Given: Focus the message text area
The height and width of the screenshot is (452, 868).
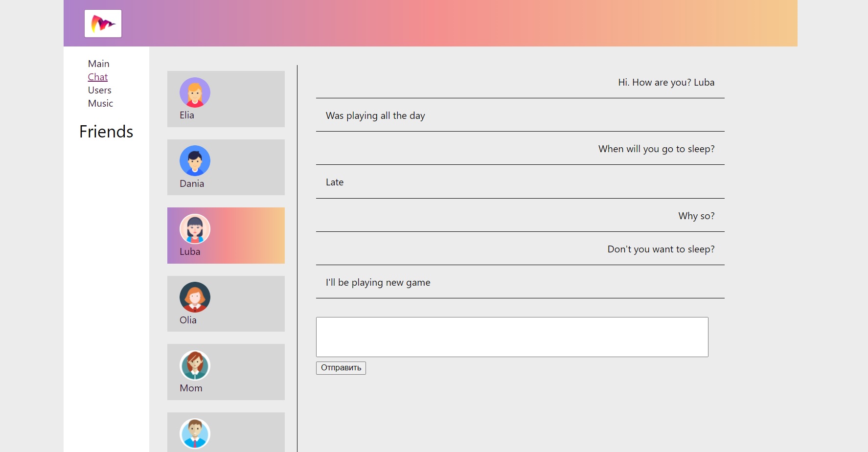Looking at the screenshot, I should 512,337.
